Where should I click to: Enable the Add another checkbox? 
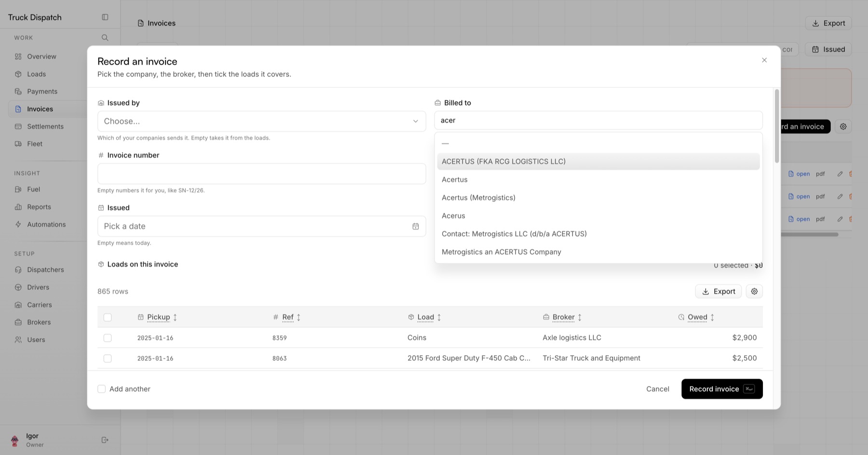pos(102,389)
